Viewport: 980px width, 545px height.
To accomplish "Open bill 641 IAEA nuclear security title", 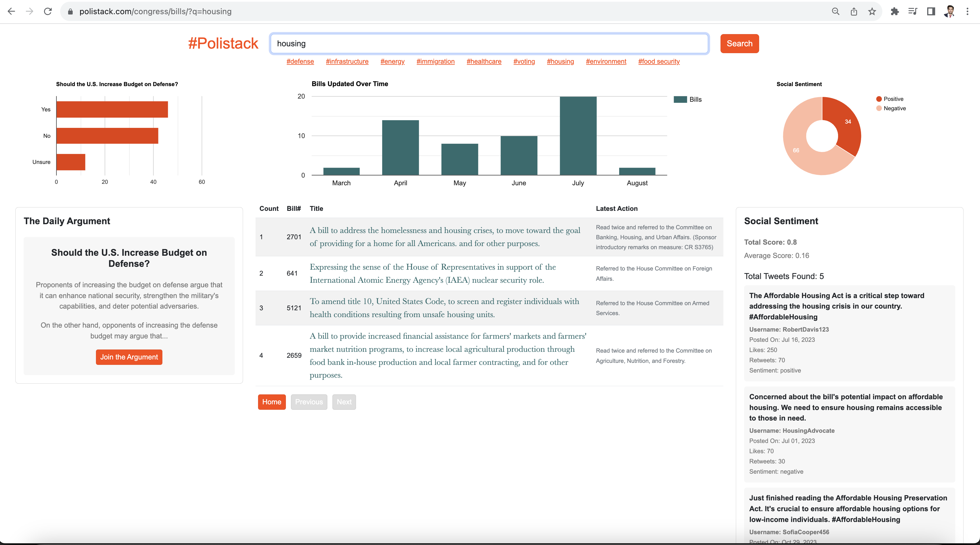I will tap(433, 273).
